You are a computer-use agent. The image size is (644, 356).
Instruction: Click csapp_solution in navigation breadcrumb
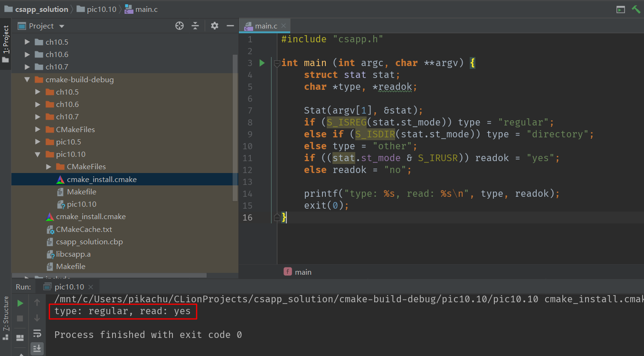point(36,9)
